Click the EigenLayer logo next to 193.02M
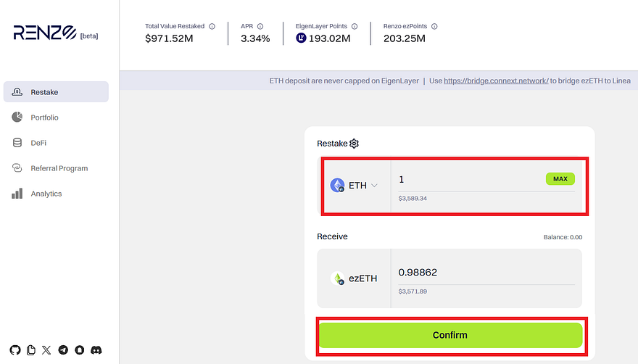Viewport: 638px width, 364px height. 301,38
